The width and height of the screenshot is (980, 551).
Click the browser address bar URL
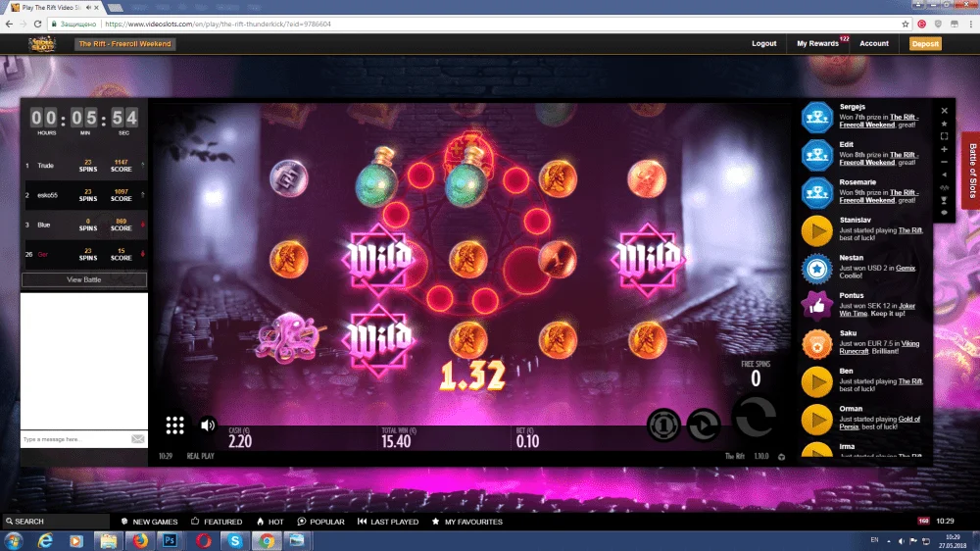(218, 24)
